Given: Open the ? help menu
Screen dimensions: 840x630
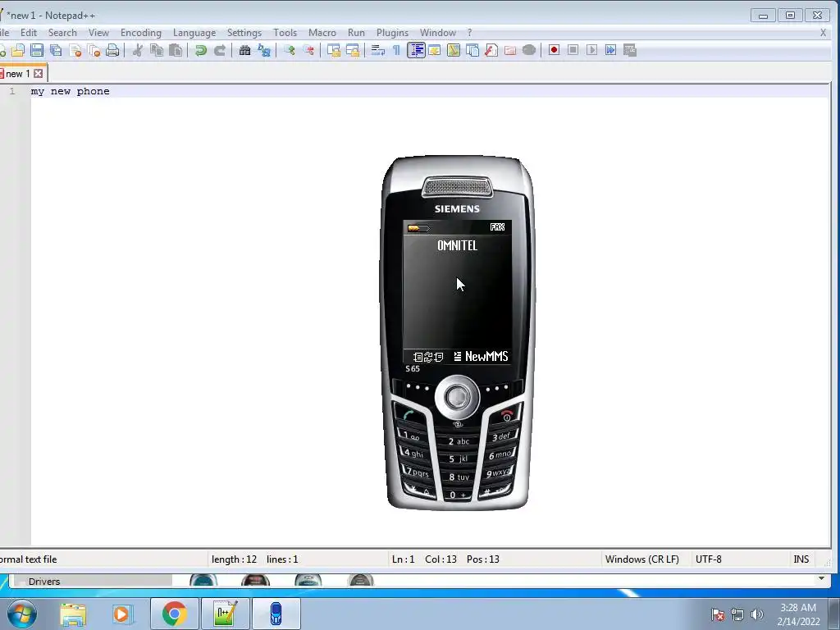Looking at the screenshot, I should coord(470,33).
